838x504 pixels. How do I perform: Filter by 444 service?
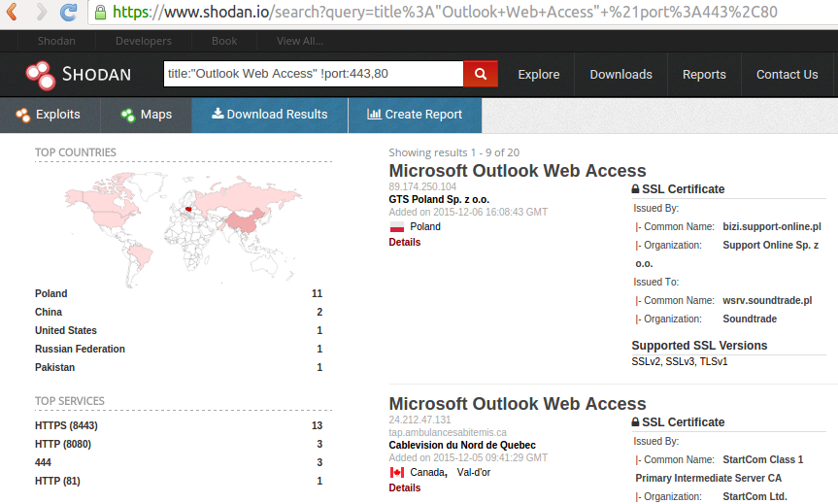[44, 462]
